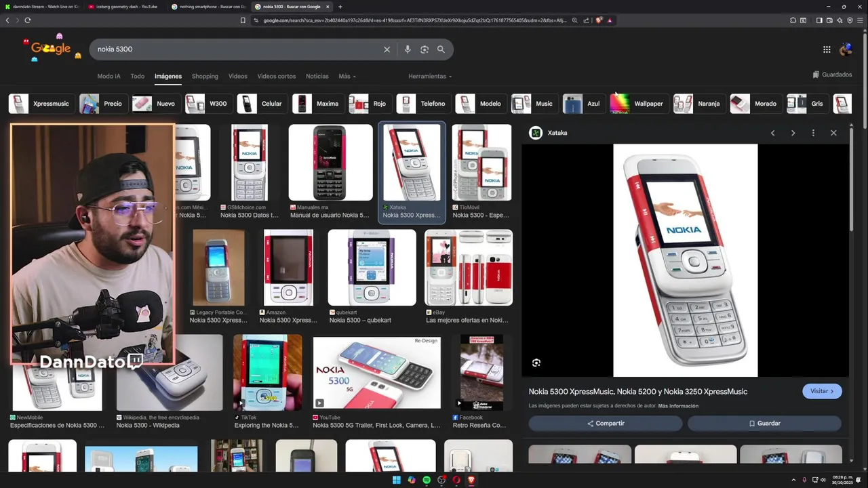This screenshot has width=868, height=488.
Task: Switch to the Todo results tab
Action: pyautogui.click(x=137, y=77)
